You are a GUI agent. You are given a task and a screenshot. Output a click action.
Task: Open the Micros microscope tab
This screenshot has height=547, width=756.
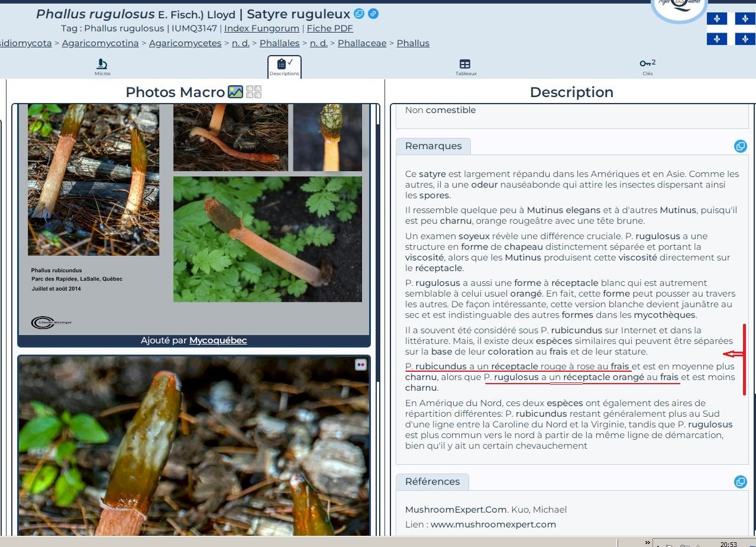click(102, 67)
